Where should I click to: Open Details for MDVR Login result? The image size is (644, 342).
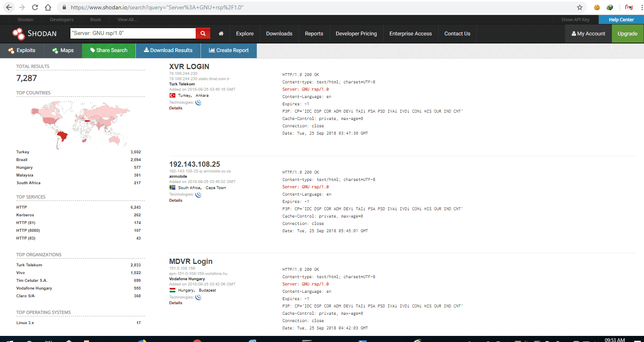[176, 303]
